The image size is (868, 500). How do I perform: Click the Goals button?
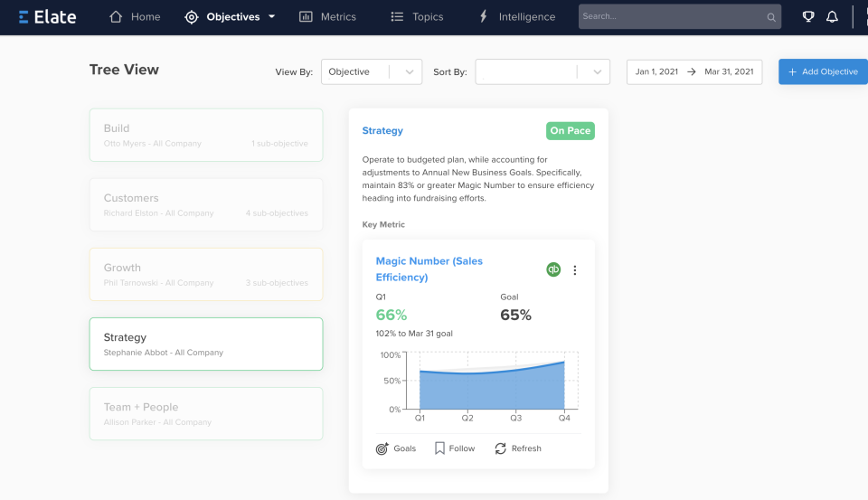[x=396, y=448]
